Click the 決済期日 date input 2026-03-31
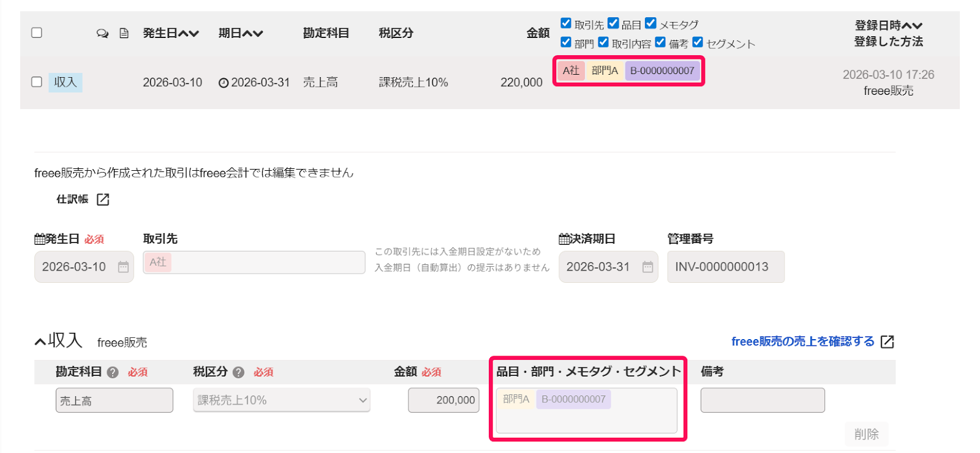This screenshot has width=980, height=453. point(608,267)
